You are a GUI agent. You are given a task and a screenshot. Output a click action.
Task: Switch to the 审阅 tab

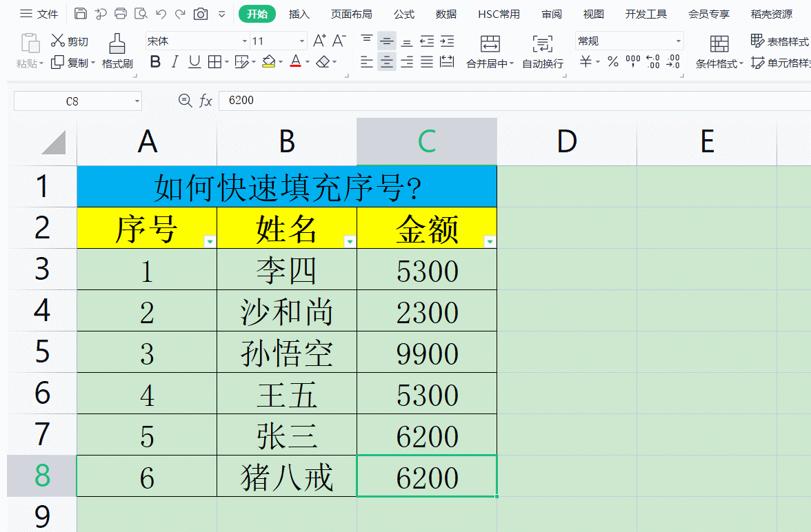(552, 14)
